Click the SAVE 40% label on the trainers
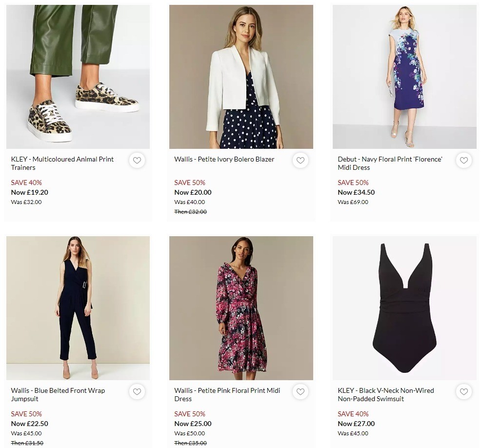Viewport: 482px width, 448px height. click(x=26, y=182)
